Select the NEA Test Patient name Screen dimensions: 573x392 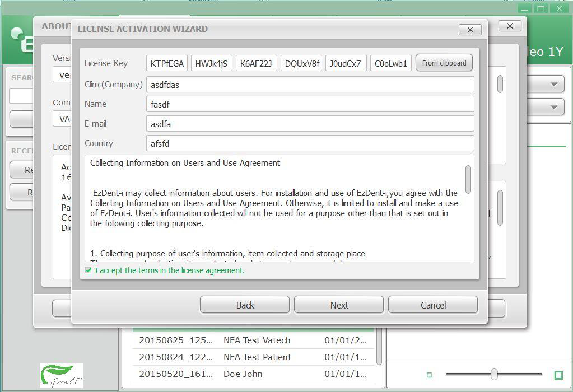click(x=258, y=357)
